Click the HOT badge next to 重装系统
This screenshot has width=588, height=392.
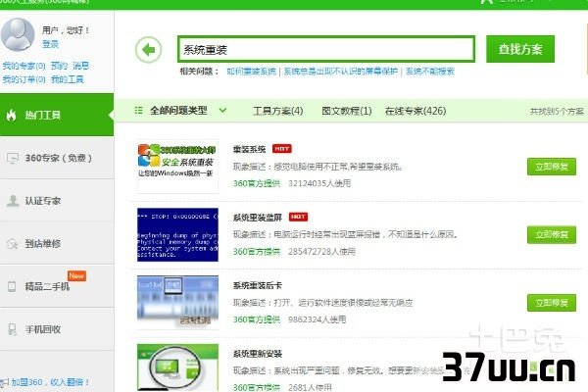pyautogui.click(x=281, y=149)
